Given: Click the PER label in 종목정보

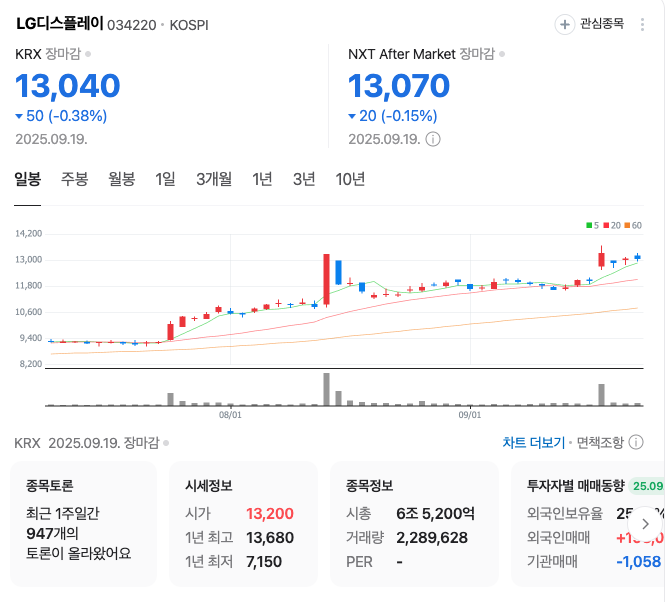Looking at the screenshot, I should tap(359, 562).
